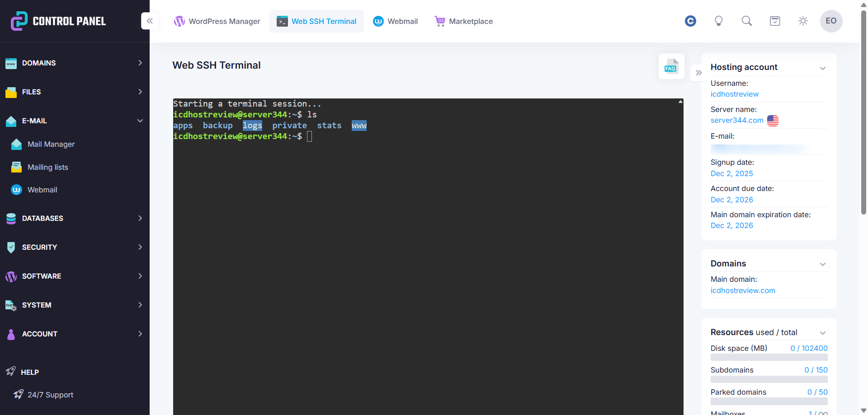Expand the SYSTEM sidebar section
This screenshot has height=415, width=868.
[75, 305]
